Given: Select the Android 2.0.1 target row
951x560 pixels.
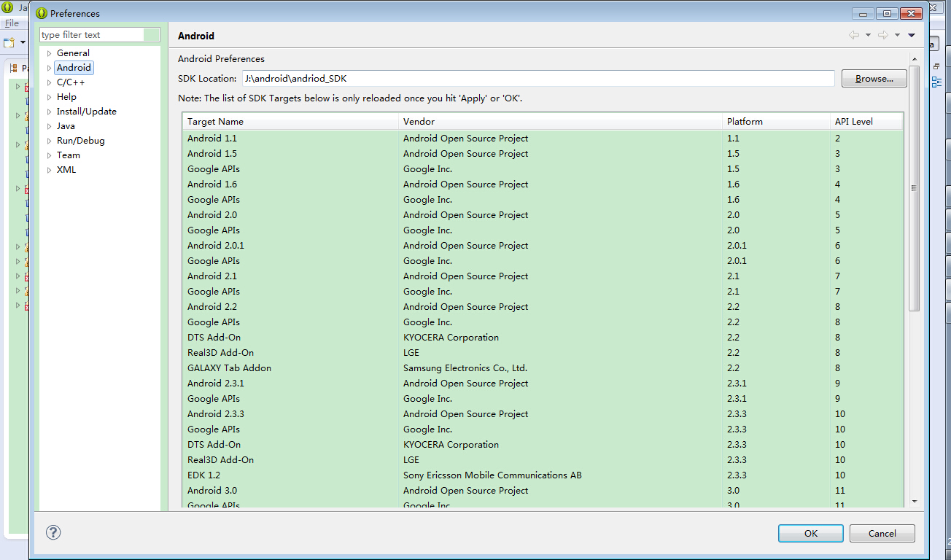Looking at the screenshot, I should pos(543,246).
